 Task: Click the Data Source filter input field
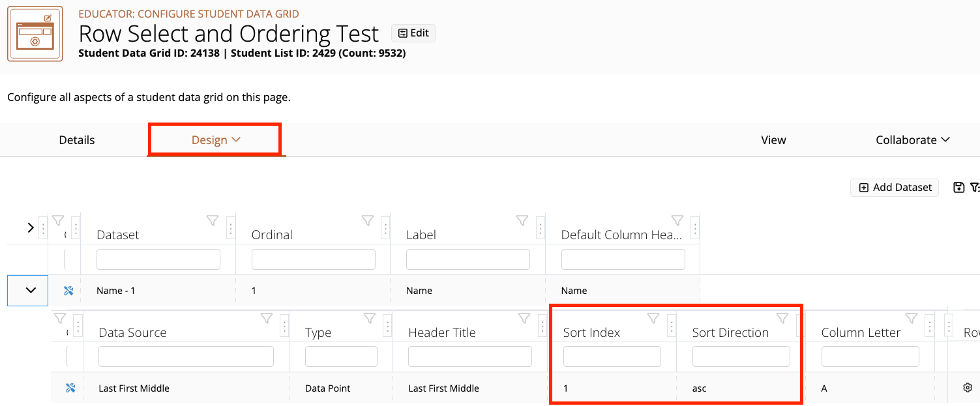186,356
